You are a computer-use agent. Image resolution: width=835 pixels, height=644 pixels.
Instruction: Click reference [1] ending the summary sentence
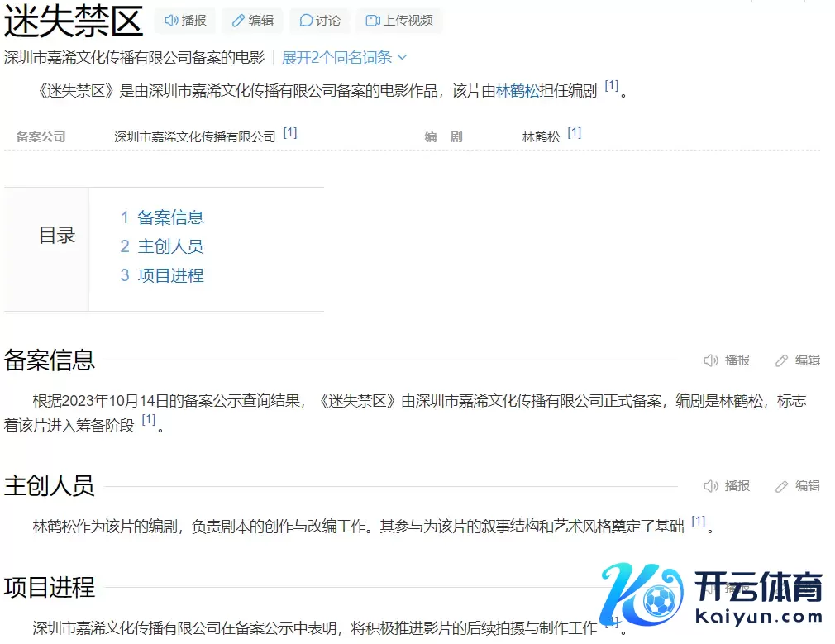click(x=611, y=86)
